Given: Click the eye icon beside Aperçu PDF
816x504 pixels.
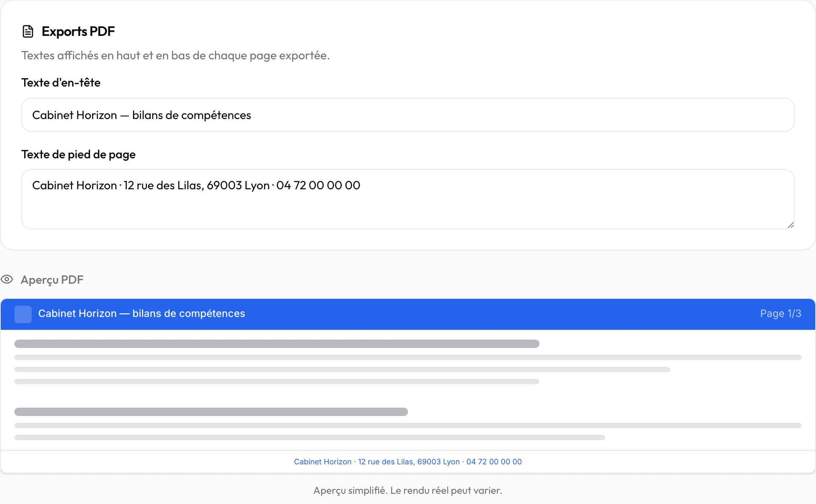Looking at the screenshot, I should point(7,280).
